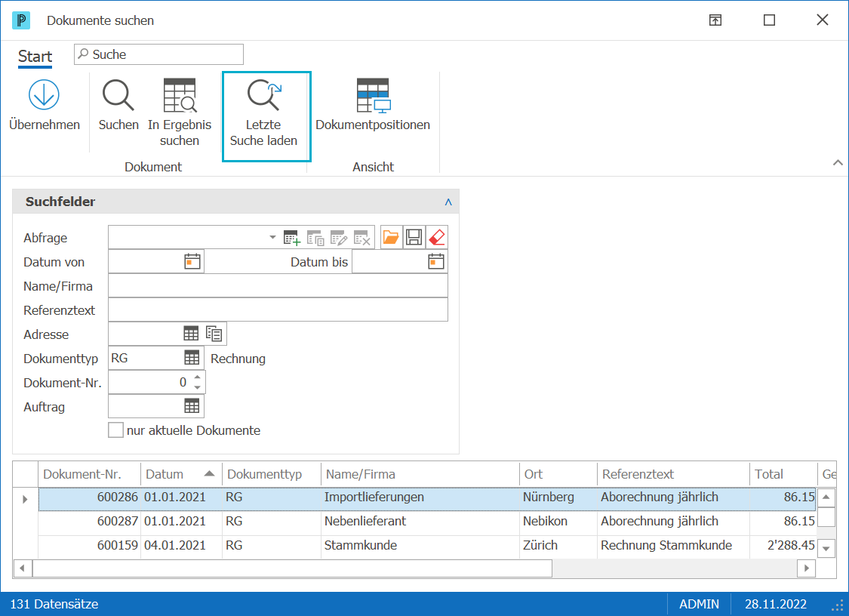Open Datum von calendar picker
This screenshot has height=616, width=849.
(x=192, y=262)
